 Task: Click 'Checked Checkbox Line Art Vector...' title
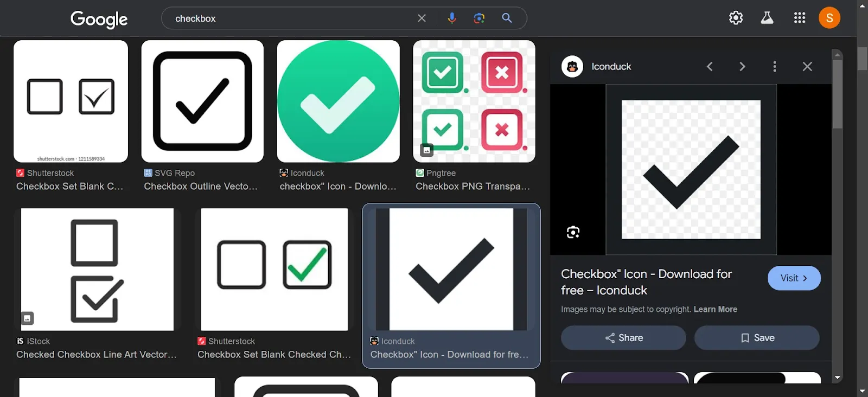point(97,354)
